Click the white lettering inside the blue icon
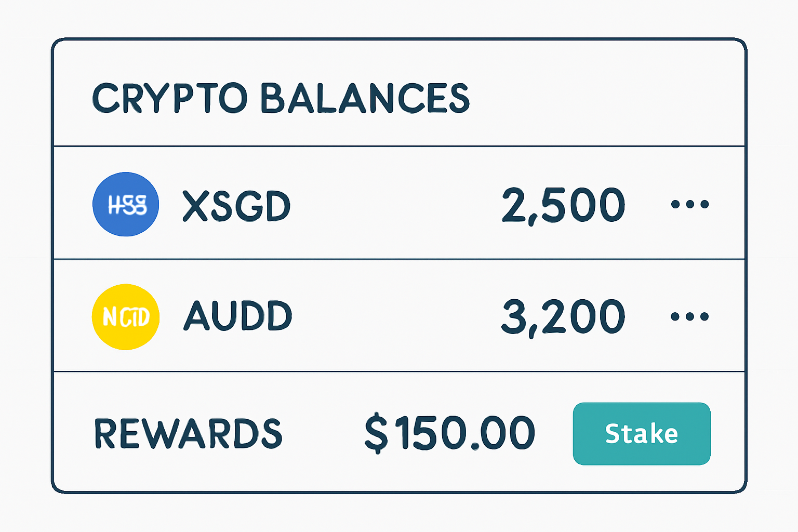798x532 pixels. pyautogui.click(x=127, y=205)
